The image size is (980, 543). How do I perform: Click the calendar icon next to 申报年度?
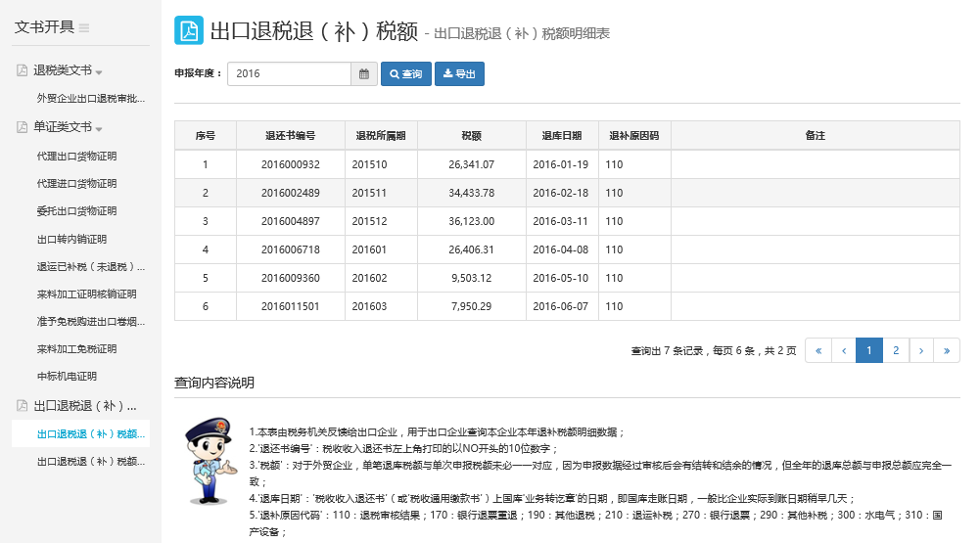point(364,73)
